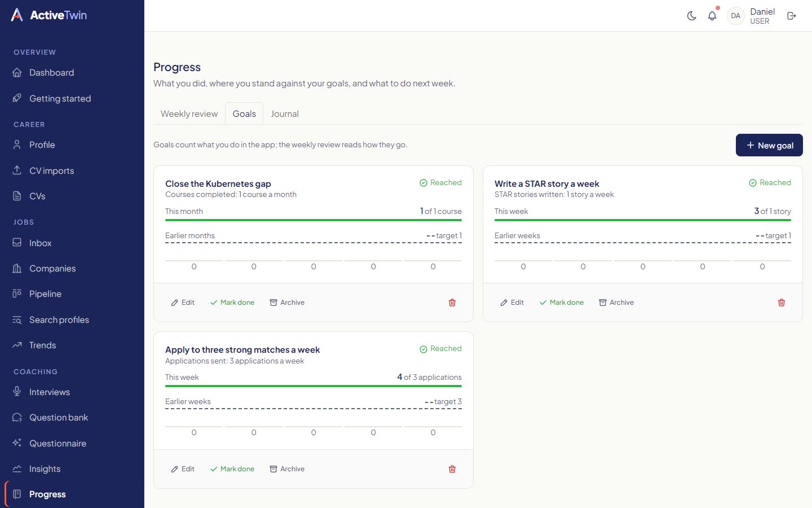Go to Pipeline
Image resolution: width=812 pixels, height=508 pixels.
pyautogui.click(x=72, y=294)
